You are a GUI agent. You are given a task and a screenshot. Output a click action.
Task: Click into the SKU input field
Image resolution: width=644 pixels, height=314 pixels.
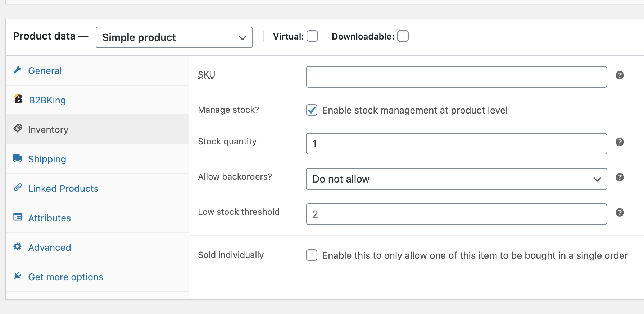coord(456,77)
